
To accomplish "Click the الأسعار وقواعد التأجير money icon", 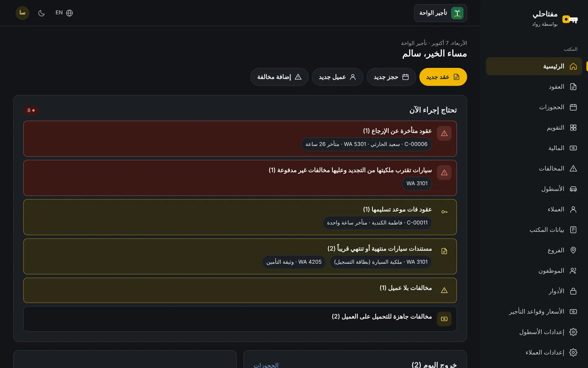I will pyautogui.click(x=573, y=312).
